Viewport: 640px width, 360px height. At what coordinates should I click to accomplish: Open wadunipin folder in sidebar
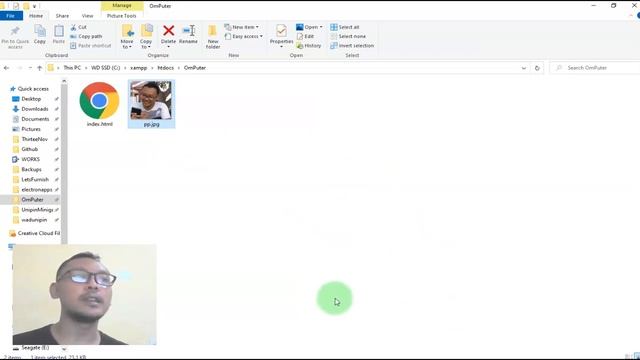pos(34,220)
